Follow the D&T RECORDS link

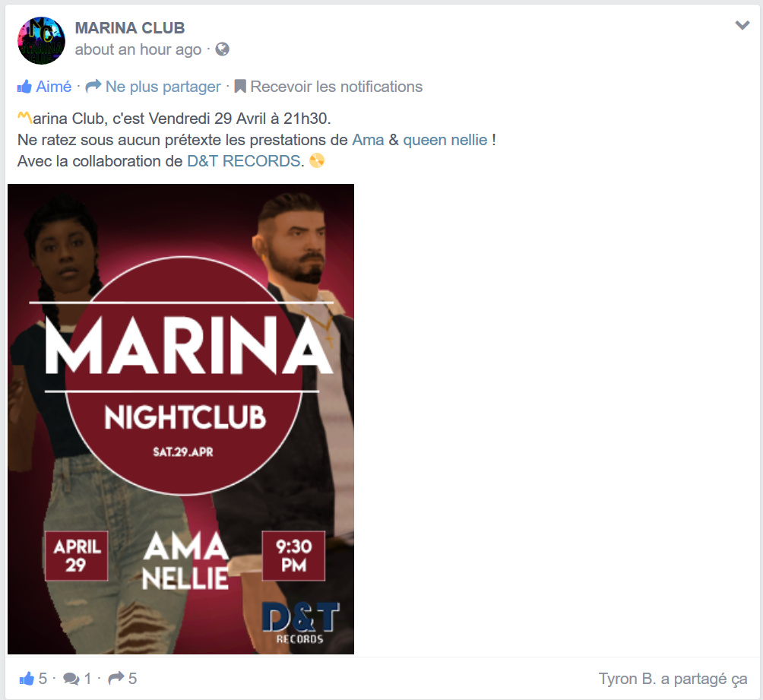244,161
